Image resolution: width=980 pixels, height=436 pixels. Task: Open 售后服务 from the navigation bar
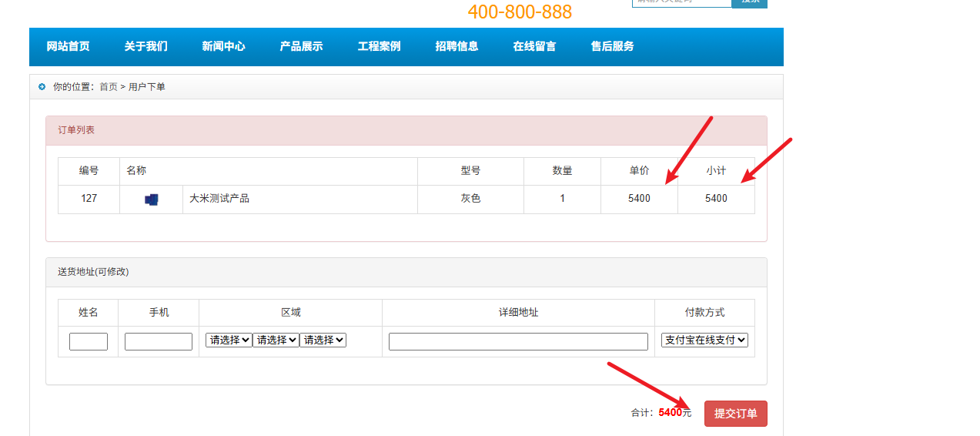pos(612,46)
